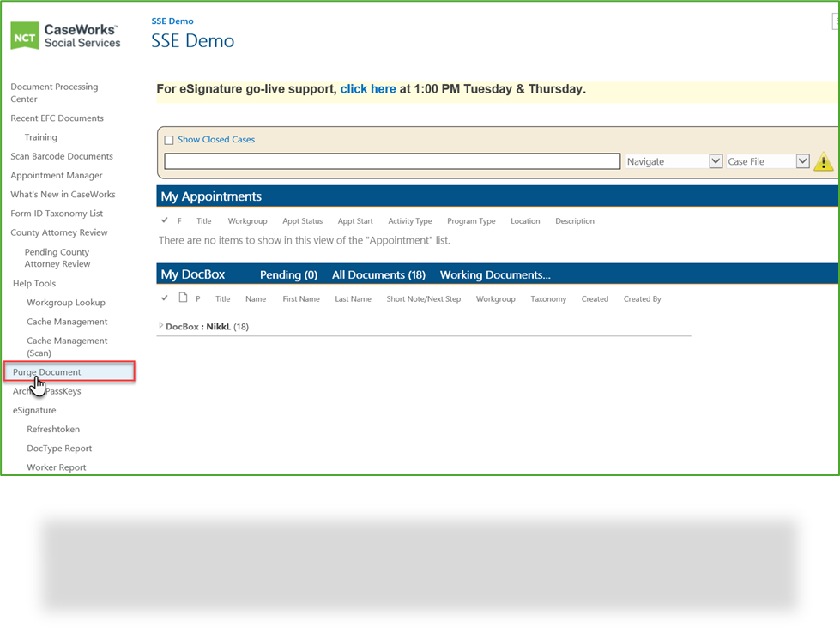This screenshot has width=840, height=633.
Task: Open the Training link in sidebar
Action: coord(40,137)
